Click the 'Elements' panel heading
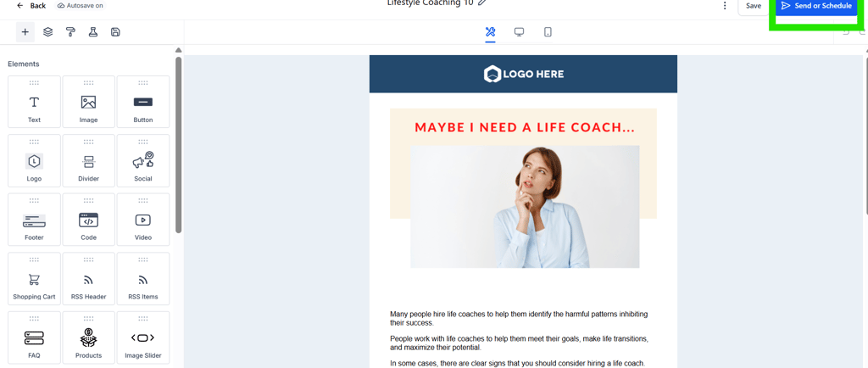 pos(23,64)
